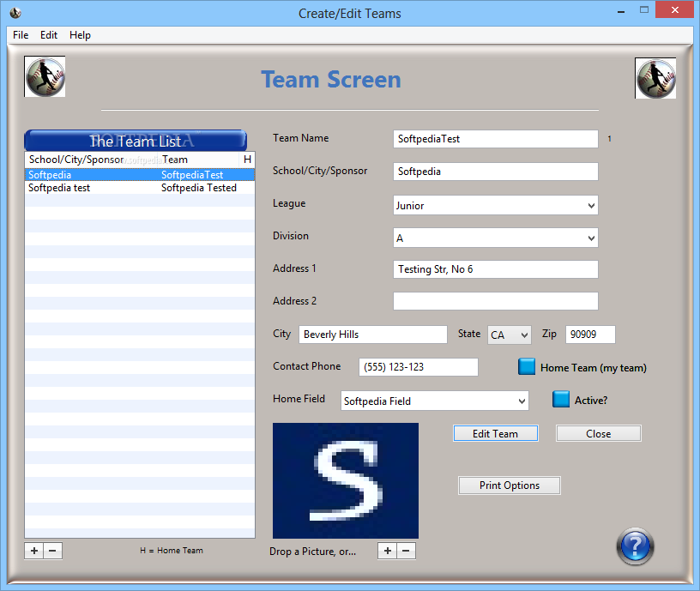The width and height of the screenshot is (700, 591).
Task: Open help with the blue question mark icon
Action: tap(636, 546)
